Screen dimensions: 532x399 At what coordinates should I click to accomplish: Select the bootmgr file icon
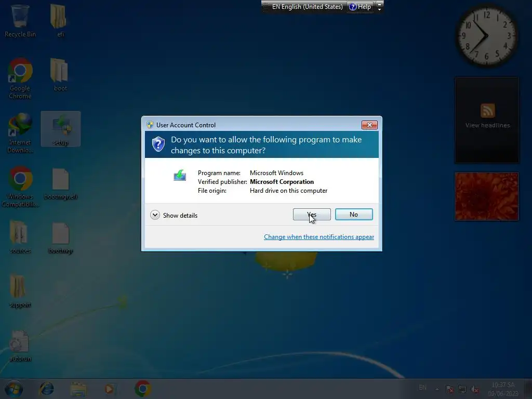point(61,238)
